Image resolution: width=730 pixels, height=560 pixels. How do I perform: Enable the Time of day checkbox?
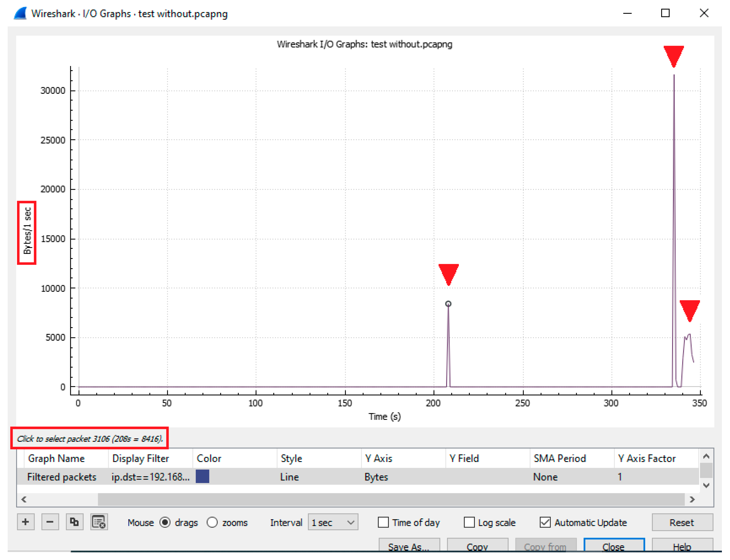tap(383, 522)
